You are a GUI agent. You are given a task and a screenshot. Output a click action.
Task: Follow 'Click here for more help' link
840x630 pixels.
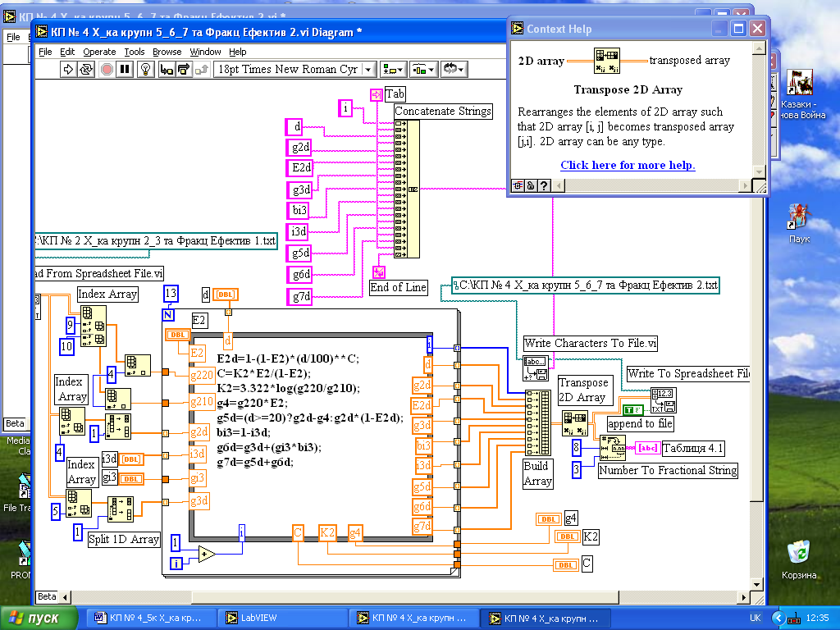click(x=628, y=165)
